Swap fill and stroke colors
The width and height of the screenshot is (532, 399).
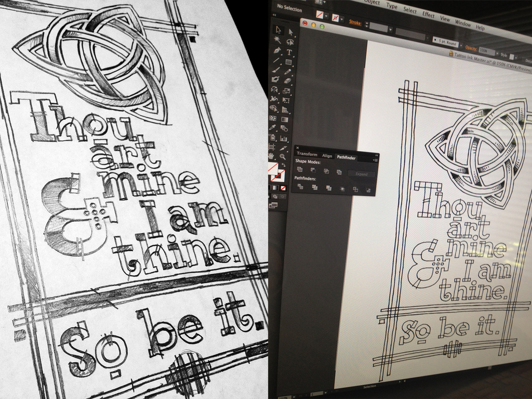(x=284, y=165)
